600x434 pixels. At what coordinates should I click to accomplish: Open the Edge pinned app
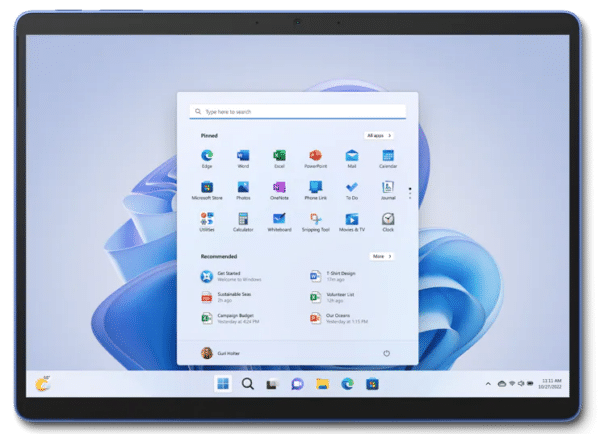click(x=207, y=158)
